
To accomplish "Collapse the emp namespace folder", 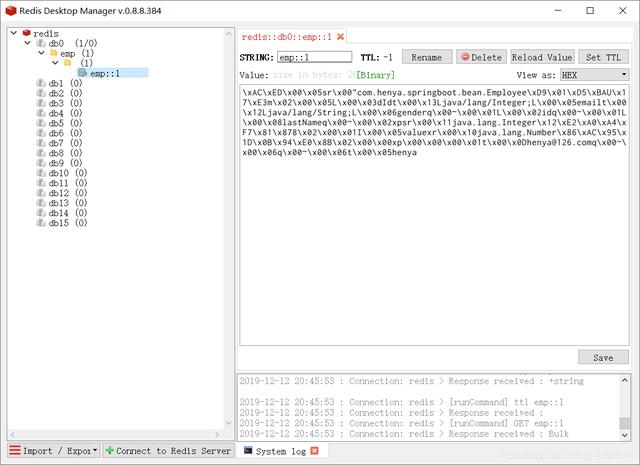I will pos(41,53).
